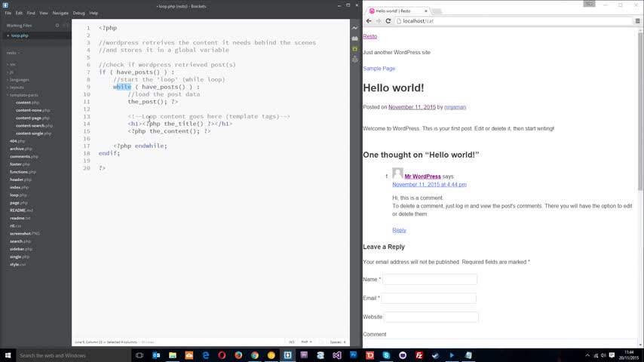Screen dimensions: 644x362
Task: Change the Spaces indentation setting
Action: [338, 342]
